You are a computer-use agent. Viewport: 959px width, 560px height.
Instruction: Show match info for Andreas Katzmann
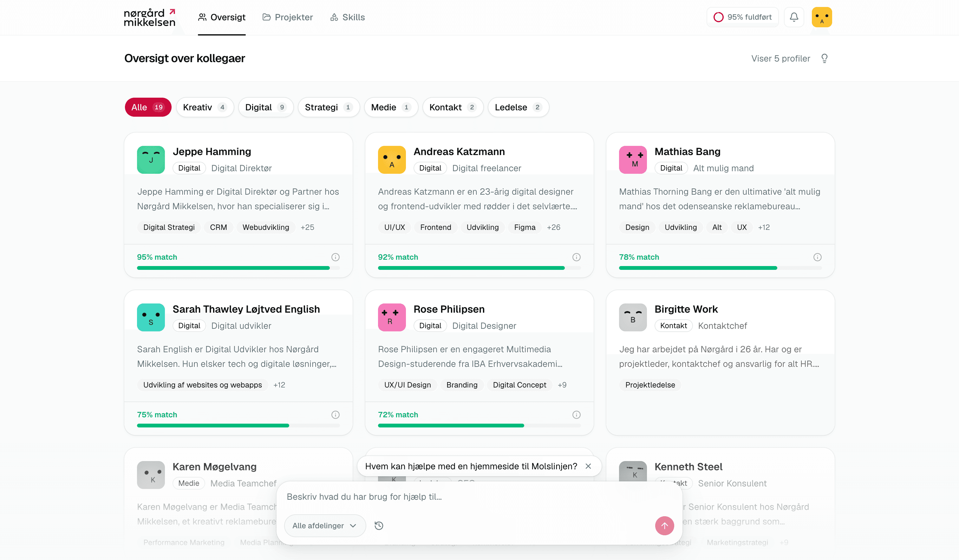pos(576,257)
